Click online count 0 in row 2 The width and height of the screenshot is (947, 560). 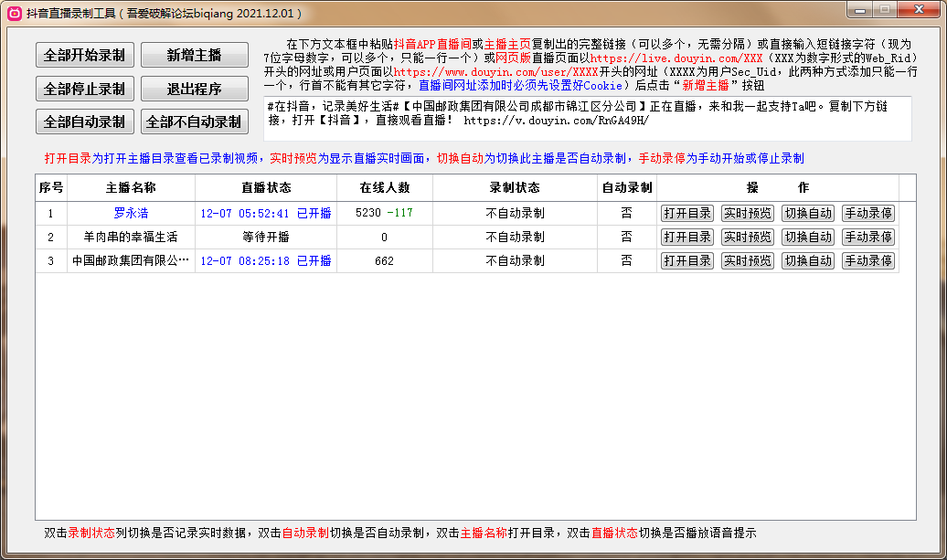click(384, 238)
